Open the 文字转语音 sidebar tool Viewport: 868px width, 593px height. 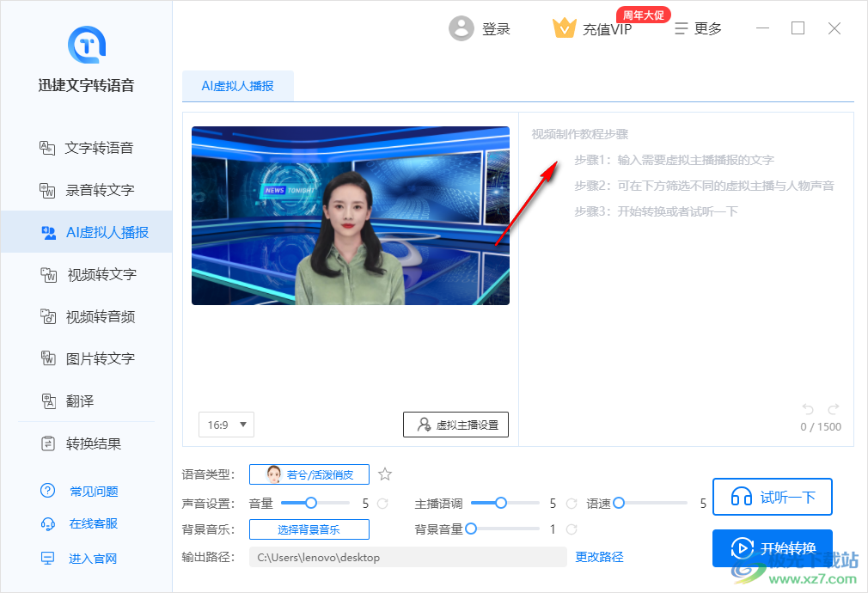click(x=86, y=147)
